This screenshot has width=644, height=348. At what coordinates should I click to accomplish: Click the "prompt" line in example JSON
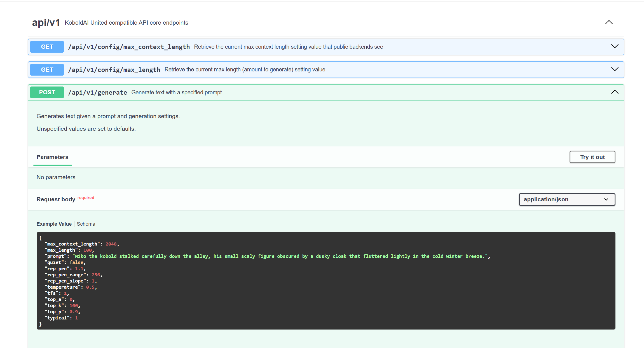pyautogui.click(x=267, y=256)
